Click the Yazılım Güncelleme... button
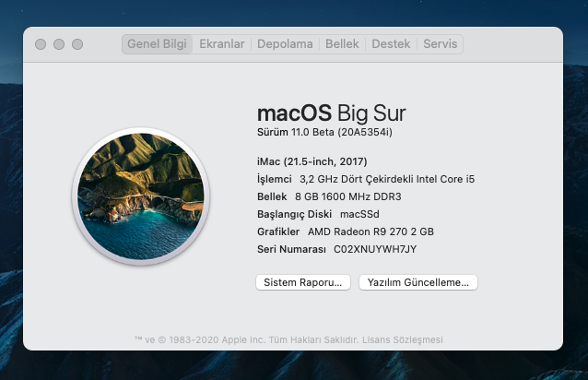The image size is (588, 380). click(x=417, y=282)
